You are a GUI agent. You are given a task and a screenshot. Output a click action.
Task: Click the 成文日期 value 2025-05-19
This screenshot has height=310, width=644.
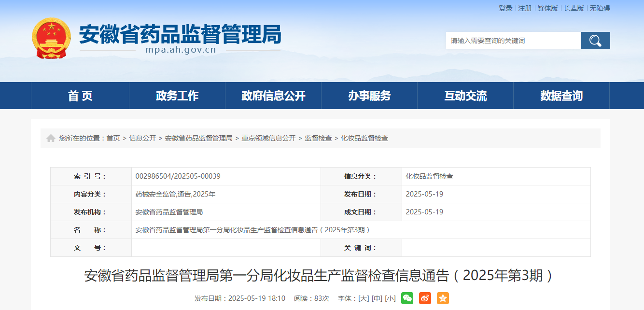coord(424,212)
